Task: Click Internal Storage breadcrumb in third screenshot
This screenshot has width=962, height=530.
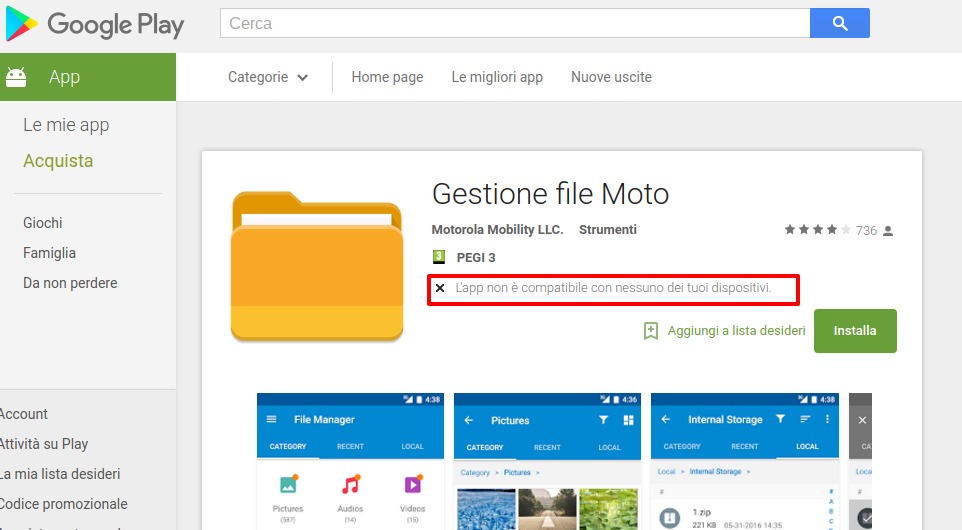Action: [715, 471]
